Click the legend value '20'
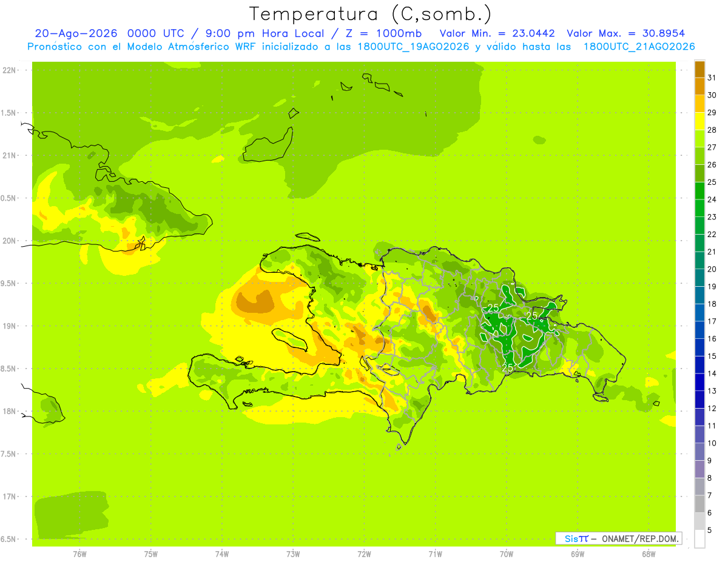Viewport: 728px width, 562px height. click(x=712, y=269)
